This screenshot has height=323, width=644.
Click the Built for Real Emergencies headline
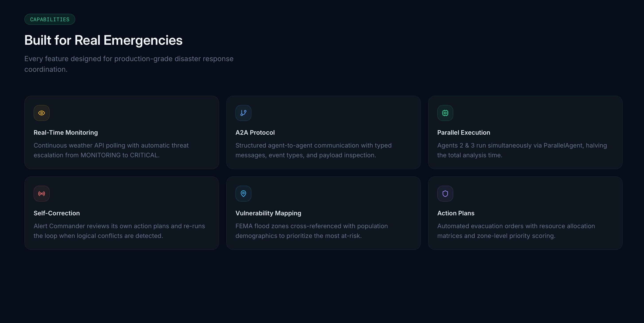click(104, 40)
